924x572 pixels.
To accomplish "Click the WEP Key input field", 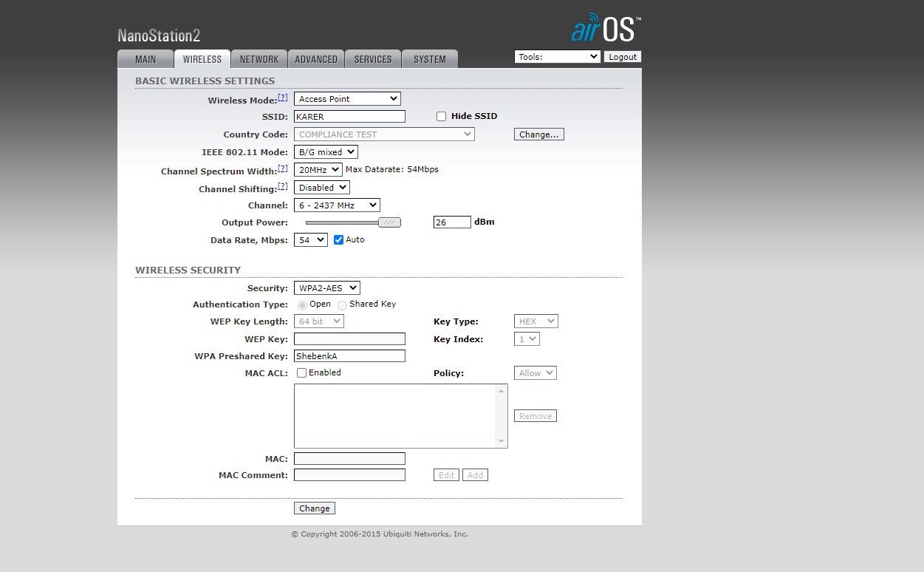I will [349, 339].
